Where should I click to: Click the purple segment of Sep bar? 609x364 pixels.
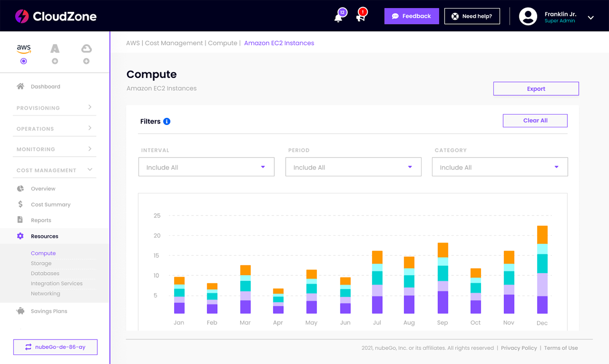pos(443,302)
